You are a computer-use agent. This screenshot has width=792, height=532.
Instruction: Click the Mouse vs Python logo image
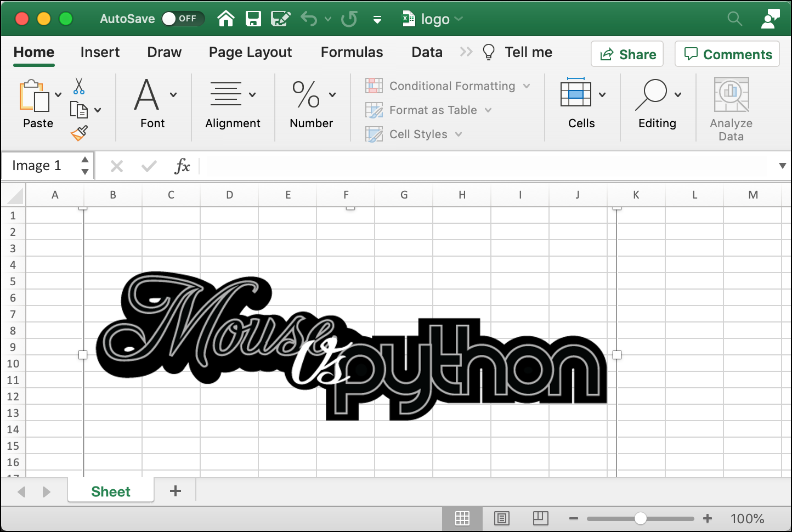click(351, 347)
